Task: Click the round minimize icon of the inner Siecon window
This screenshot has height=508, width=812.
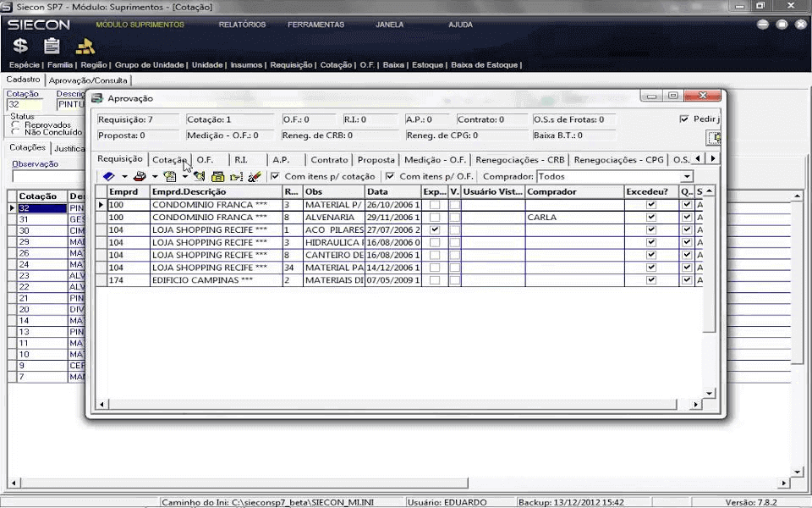Action: (x=762, y=25)
